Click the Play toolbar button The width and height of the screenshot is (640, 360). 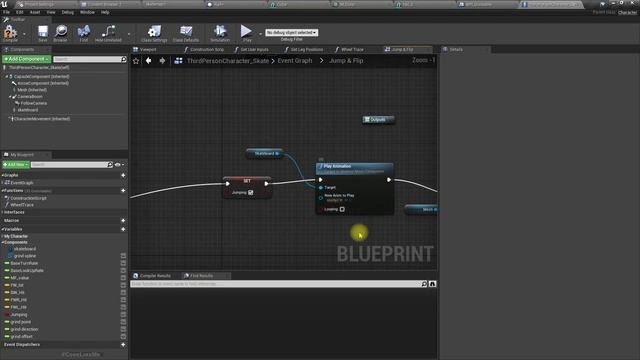[246, 33]
